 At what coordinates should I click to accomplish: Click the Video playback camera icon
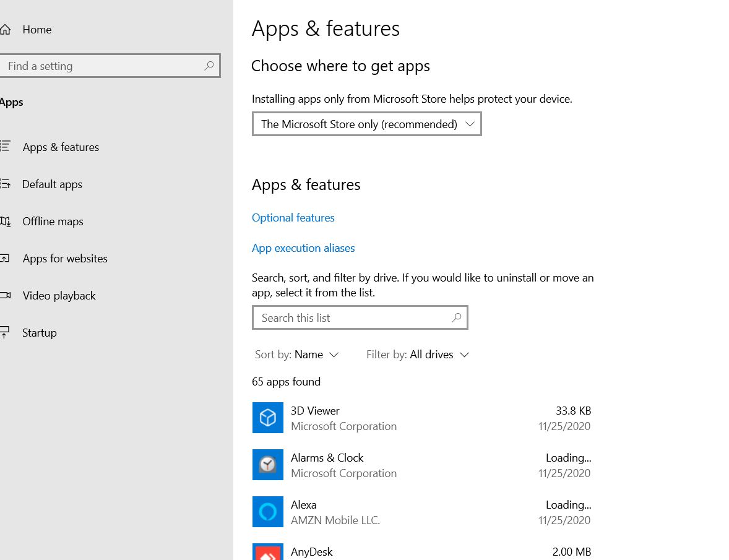coord(5,296)
